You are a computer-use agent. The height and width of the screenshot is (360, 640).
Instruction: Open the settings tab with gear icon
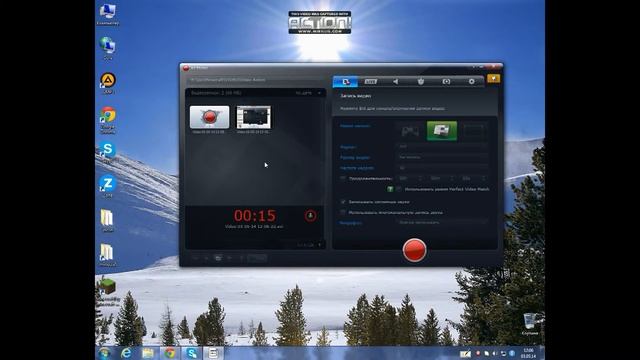click(x=471, y=82)
